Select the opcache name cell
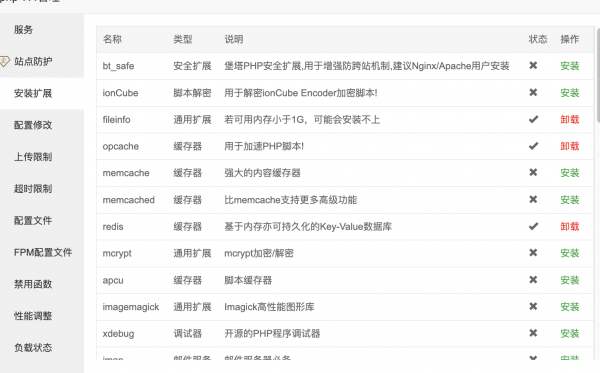The width and height of the screenshot is (600, 373). tap(121, 147)
